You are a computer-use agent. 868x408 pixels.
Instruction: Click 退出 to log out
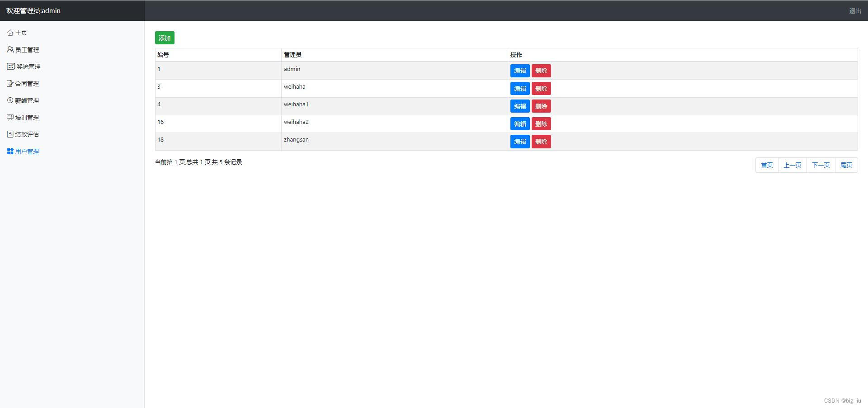855,11
